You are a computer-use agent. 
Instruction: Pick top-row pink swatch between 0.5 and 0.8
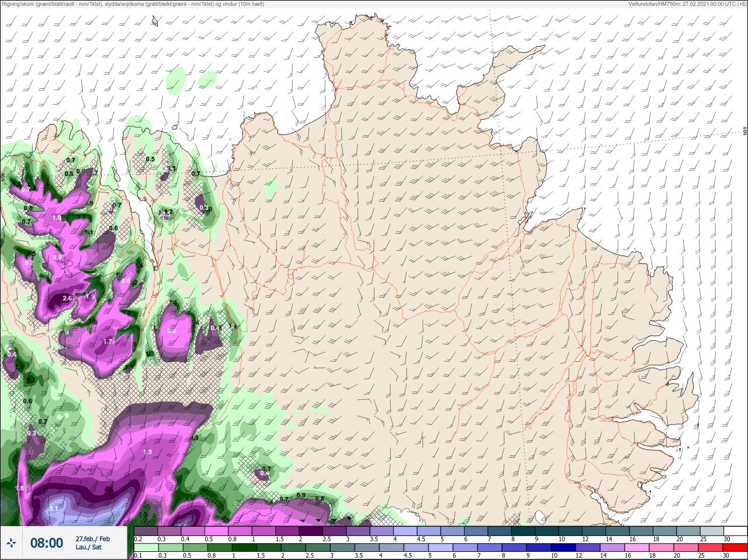click(x=217, y=531)
